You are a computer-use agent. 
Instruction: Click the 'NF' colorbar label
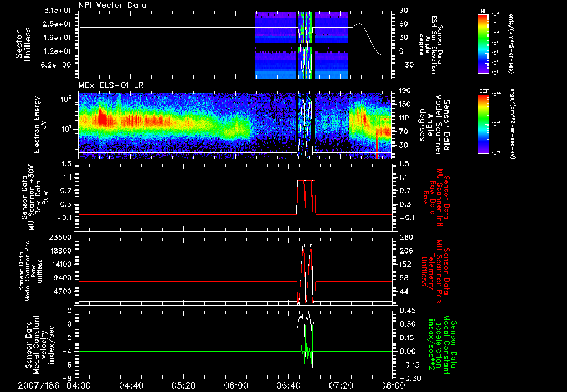(483, 11)
